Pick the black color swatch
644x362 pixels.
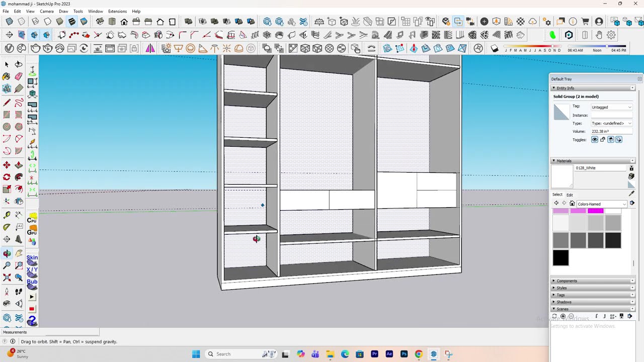tap(560, 258)
